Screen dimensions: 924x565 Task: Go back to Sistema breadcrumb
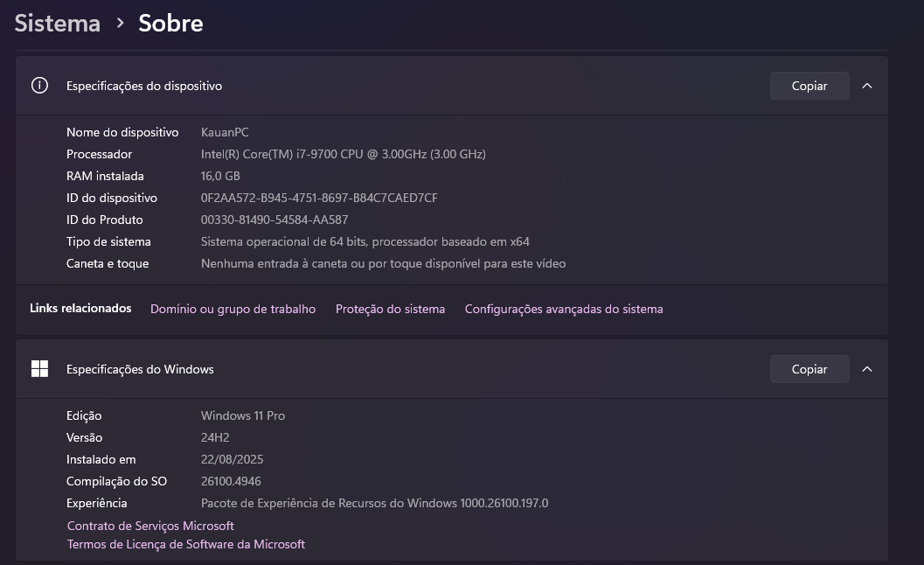click(57, 24)
